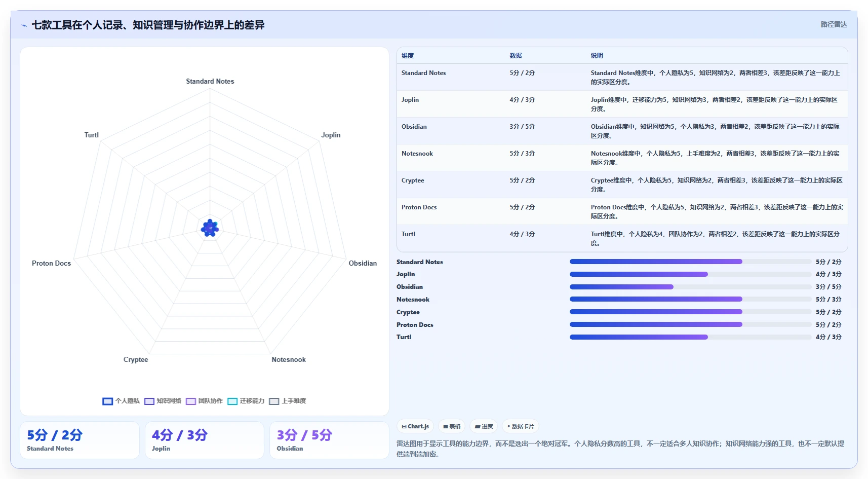Click the Notesnook progress bar
This screenshot has width=868, height=479.
coord(690,299)
